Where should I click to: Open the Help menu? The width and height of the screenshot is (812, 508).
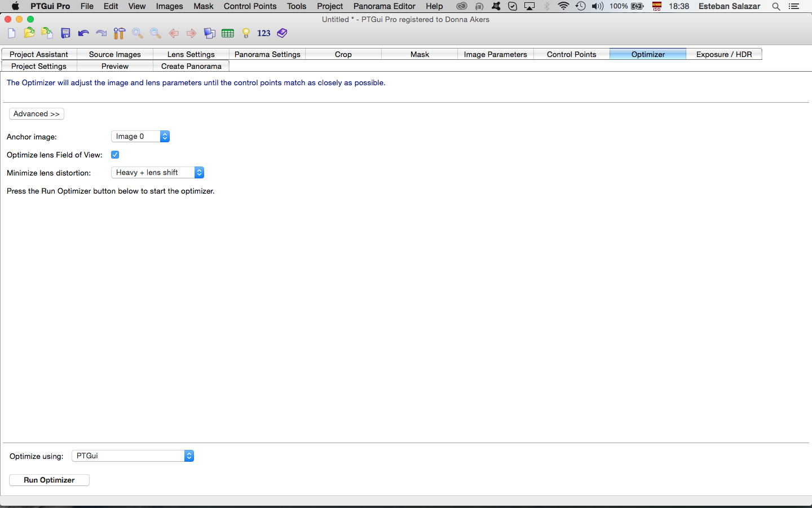click(434, 6)
